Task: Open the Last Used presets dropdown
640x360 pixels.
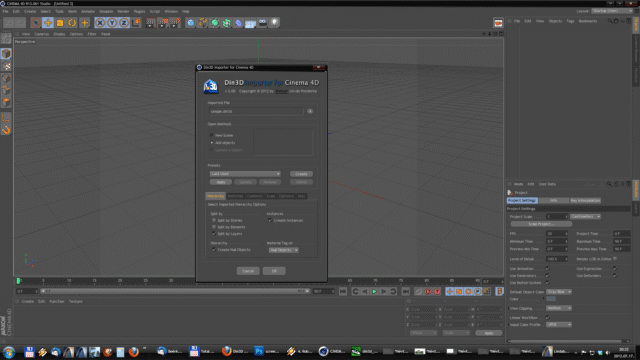Action: coord(245,173)
